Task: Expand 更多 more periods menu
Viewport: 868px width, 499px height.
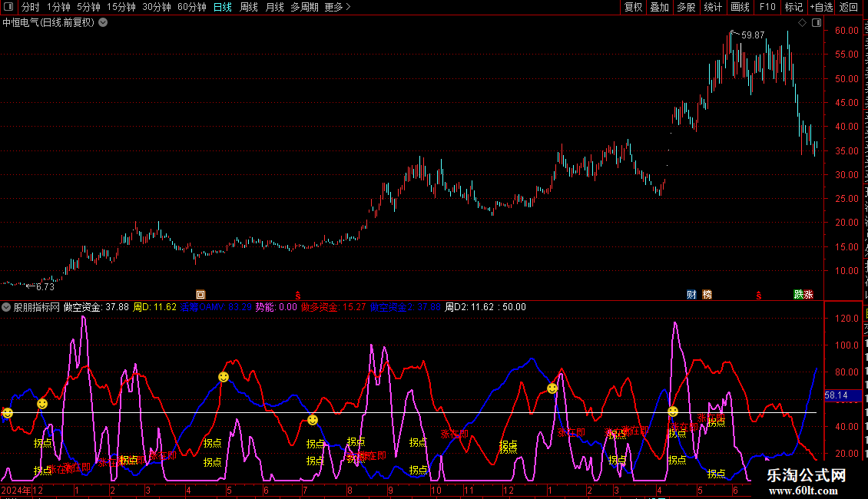Action: pos(338,7)
